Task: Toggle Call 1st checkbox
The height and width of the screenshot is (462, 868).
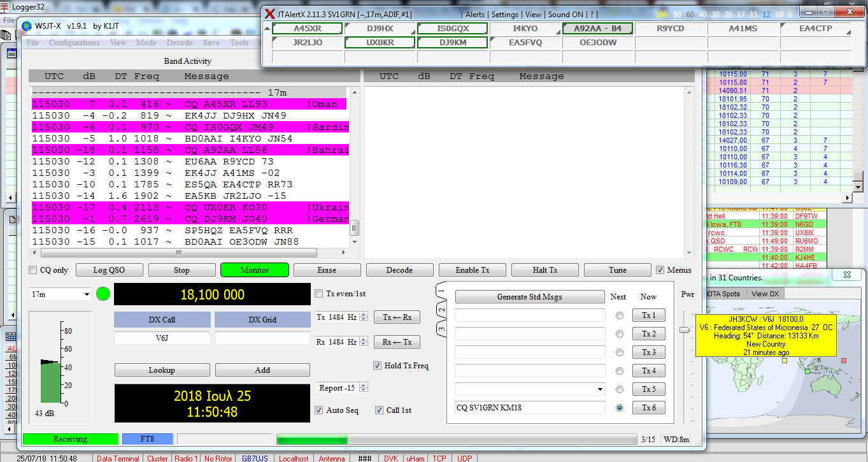Action: click(x=379, y=410)
